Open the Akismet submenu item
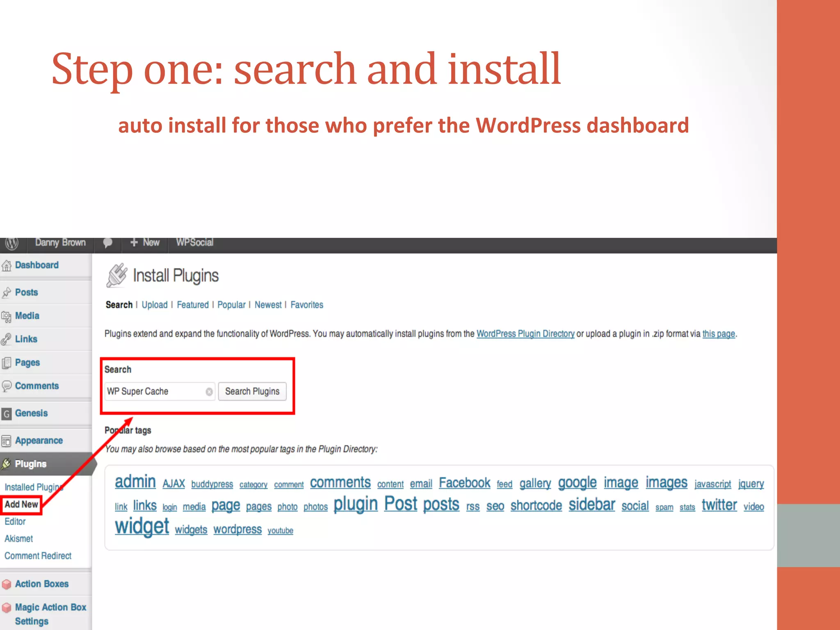The width and height of the screenshot is (840, 630). (x=18, y=539)
